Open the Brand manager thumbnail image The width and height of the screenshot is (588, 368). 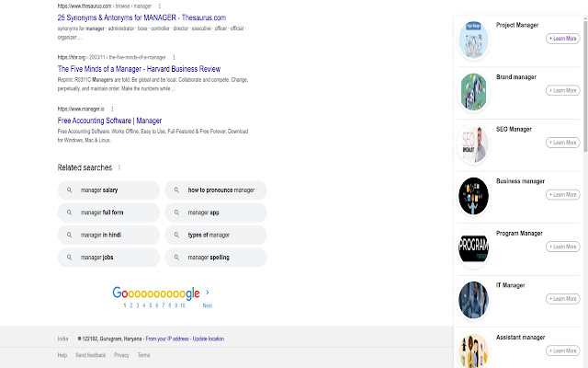coord(474,92)
